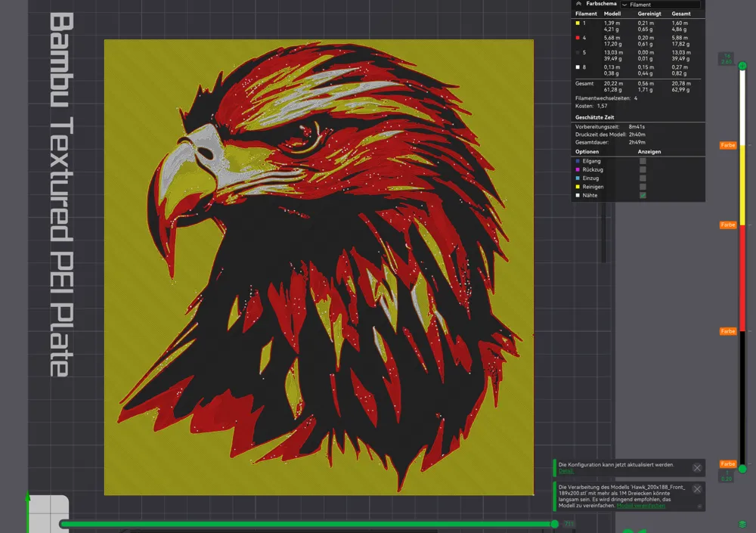
Task: Click the '0,82 g' total of filament 8
Action: [x=680, y=73]
